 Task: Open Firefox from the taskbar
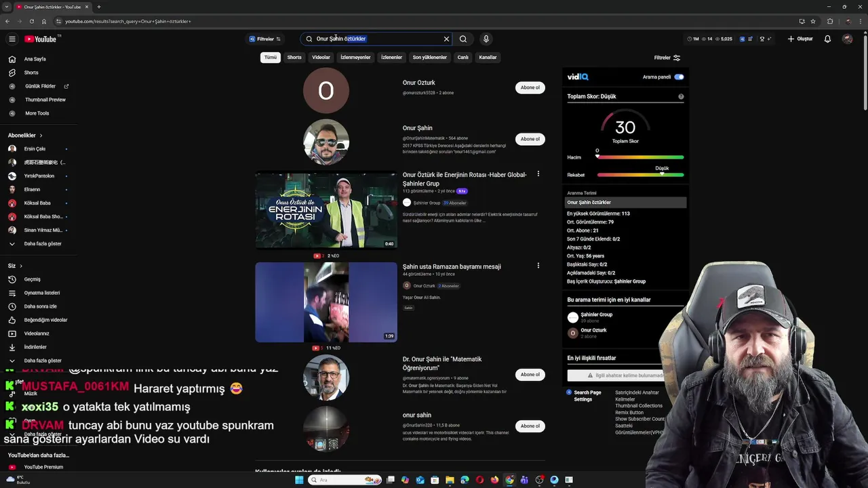(494, 480)
